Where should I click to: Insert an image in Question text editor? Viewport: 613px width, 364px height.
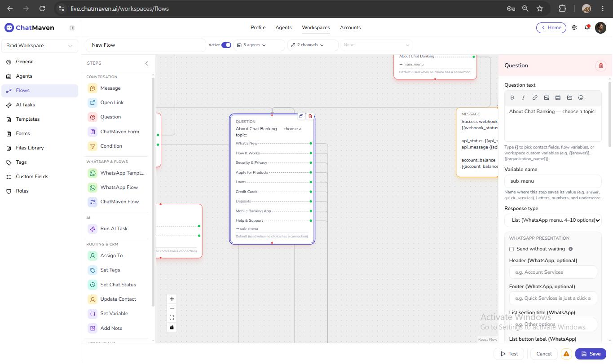[x=547, y=98]
